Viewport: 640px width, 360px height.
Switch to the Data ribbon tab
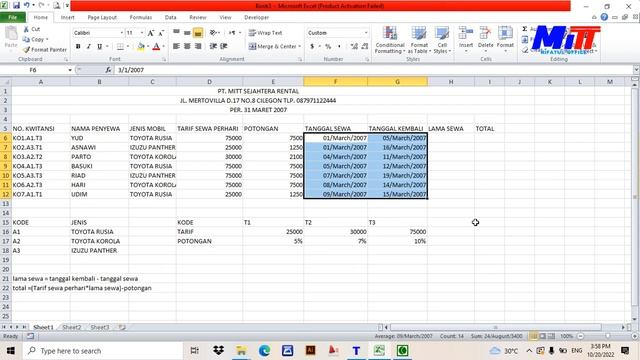click(171, 17)
